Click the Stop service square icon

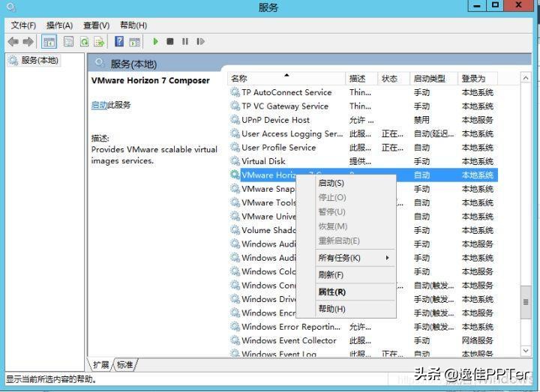coord(169,42)
